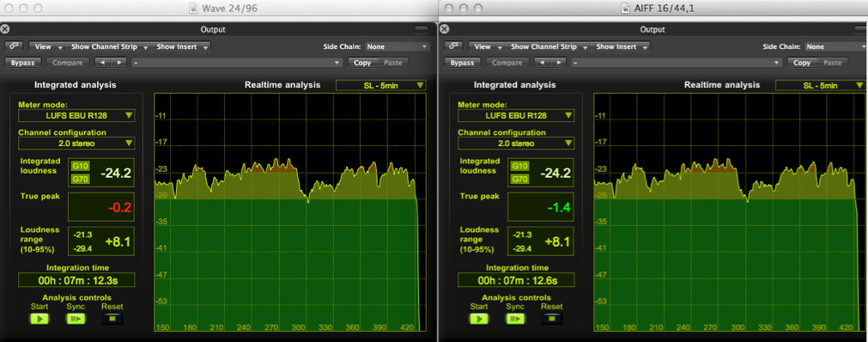Click Copy button in Wave 24/96 window
The width and height of the screenshot is (868, 342).
(362, 63)
